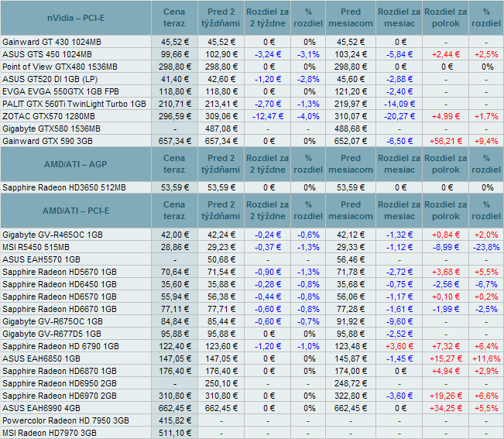The image size is (504, 439).
Task: Click the -6,50 € monthly difference value
Action: (399, 141)
